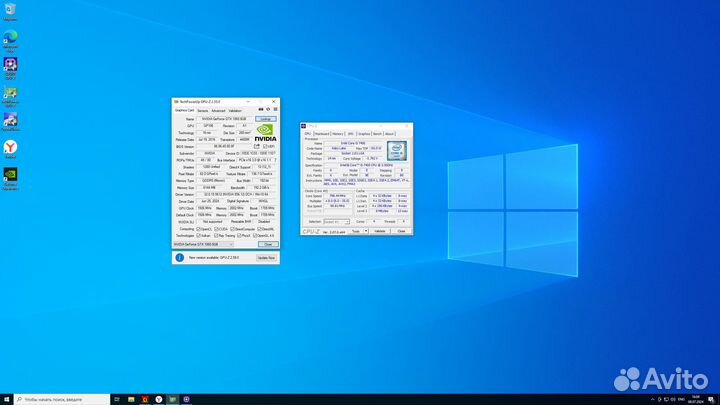Switch to CPU-Z taskbar icon
The width and height of the screenshot is (720, 405).
(186, 399)
